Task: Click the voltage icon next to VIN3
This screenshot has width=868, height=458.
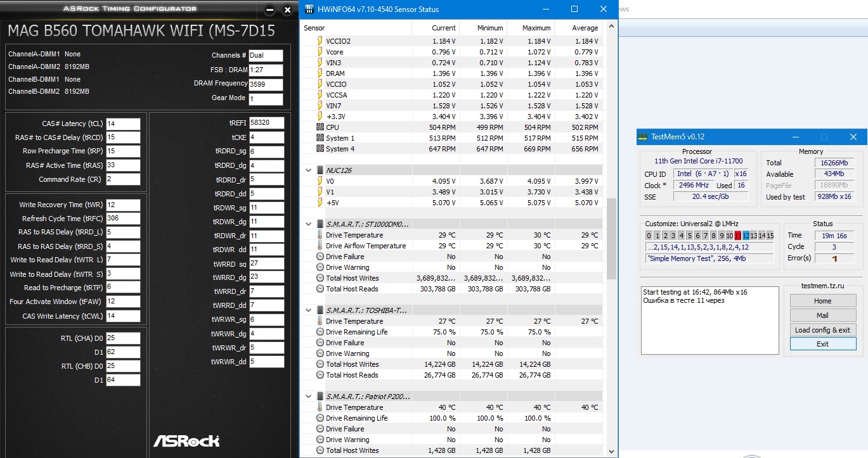Action: (x=320, y=63)
